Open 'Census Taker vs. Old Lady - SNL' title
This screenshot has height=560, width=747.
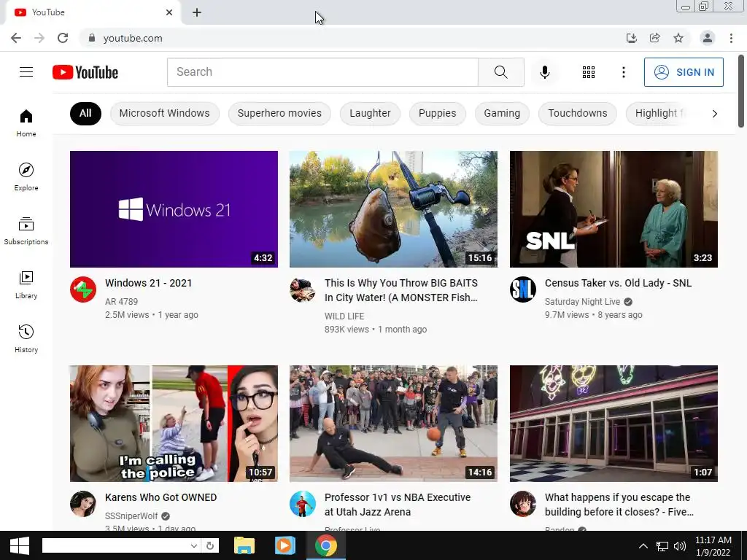[619, 283]
